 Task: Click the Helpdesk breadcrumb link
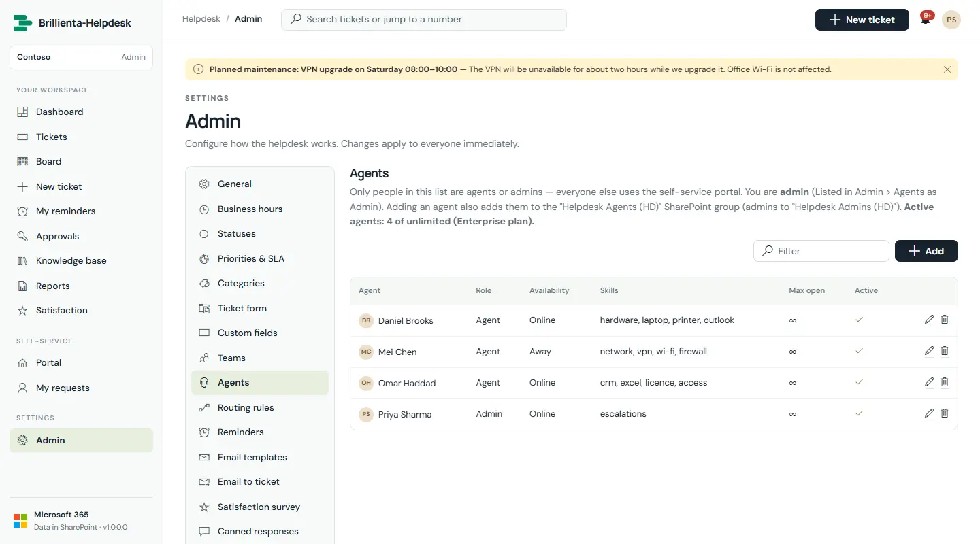201,19
